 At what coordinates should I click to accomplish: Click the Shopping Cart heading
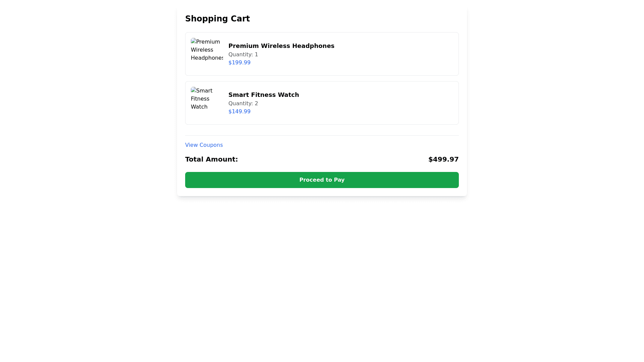point(217,19)
